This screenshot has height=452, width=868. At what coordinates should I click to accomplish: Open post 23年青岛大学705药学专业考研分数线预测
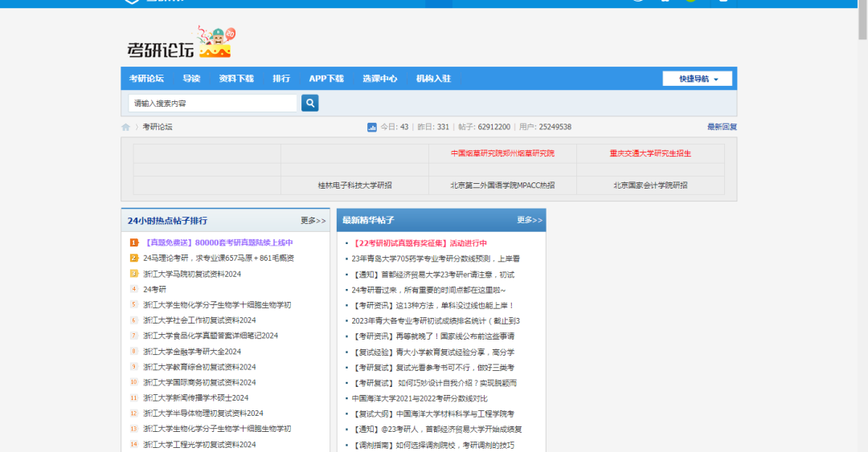(436, 259)
